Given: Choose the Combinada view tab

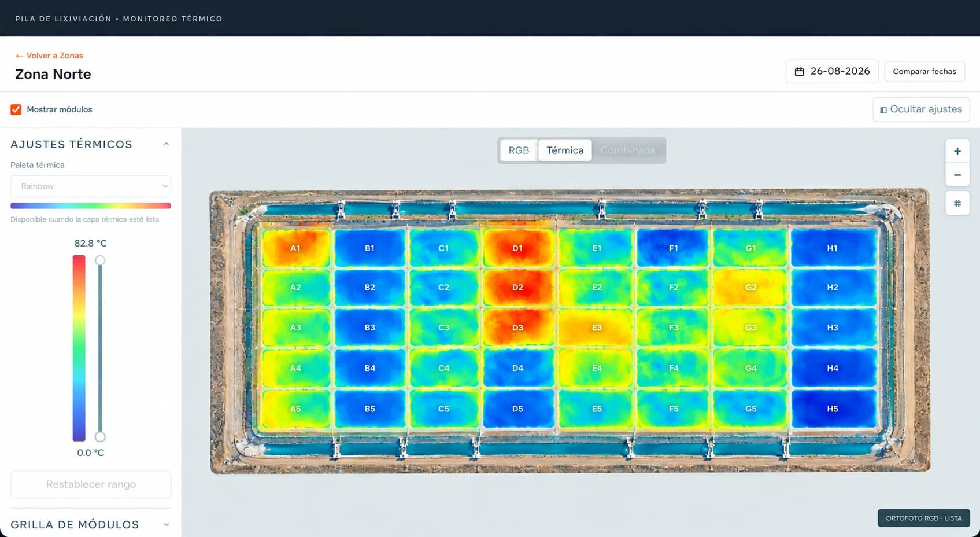Looking at the screenshot, I should pos(628,150).
